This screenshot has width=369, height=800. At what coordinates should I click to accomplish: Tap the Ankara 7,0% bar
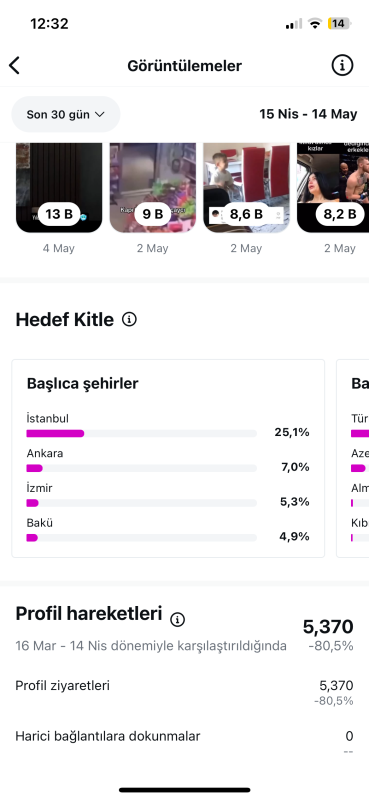141,468
